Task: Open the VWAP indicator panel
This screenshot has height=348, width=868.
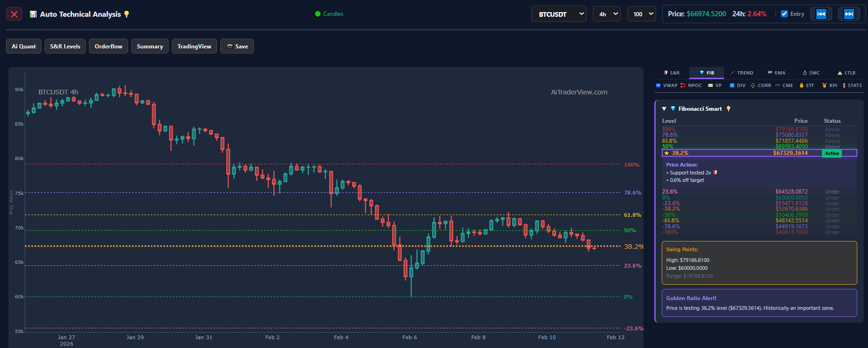Action: [666, 86]
